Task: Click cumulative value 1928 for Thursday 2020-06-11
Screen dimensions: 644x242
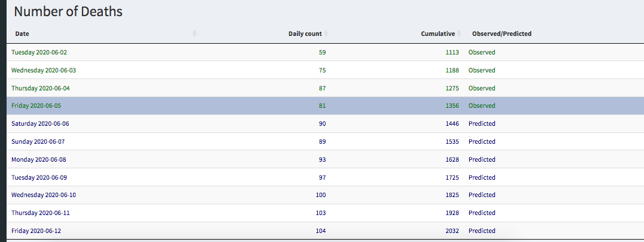Action: [452, 213]
